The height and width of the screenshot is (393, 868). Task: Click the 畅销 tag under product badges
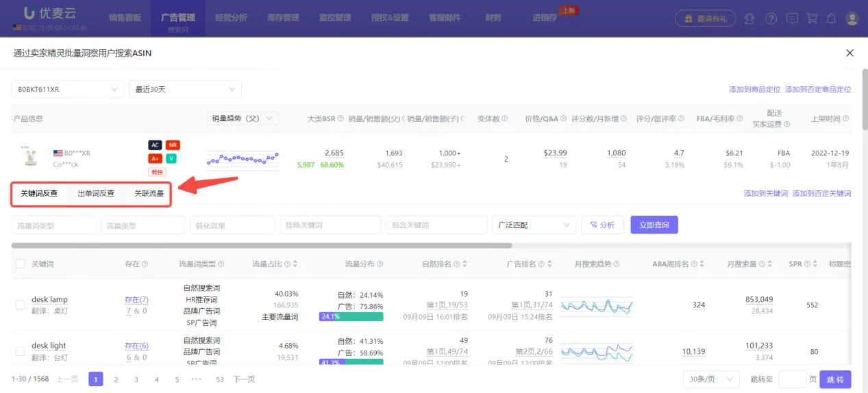[157, 172]
